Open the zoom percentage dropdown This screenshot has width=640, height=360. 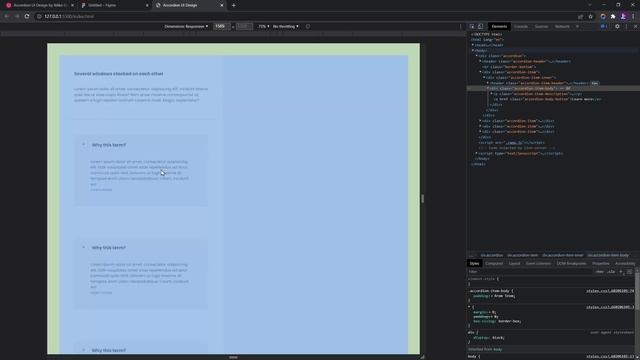(x=264, y=26)
